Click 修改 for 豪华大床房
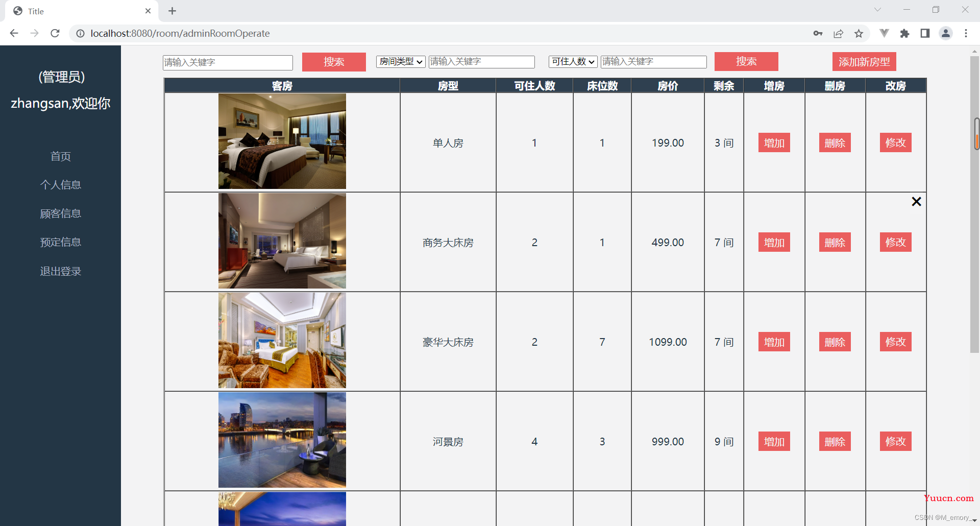The image size is (980, 526). coord(895,342)
